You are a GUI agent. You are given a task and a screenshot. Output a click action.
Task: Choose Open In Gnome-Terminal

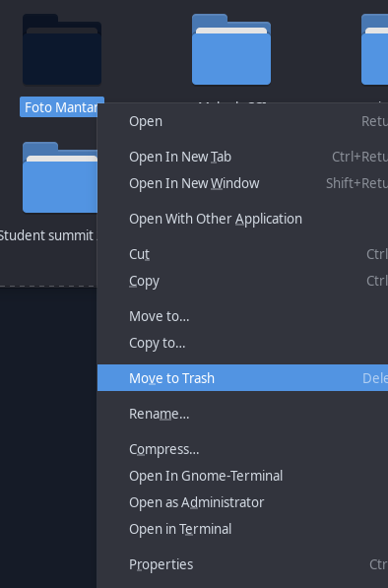coord(242,476)
